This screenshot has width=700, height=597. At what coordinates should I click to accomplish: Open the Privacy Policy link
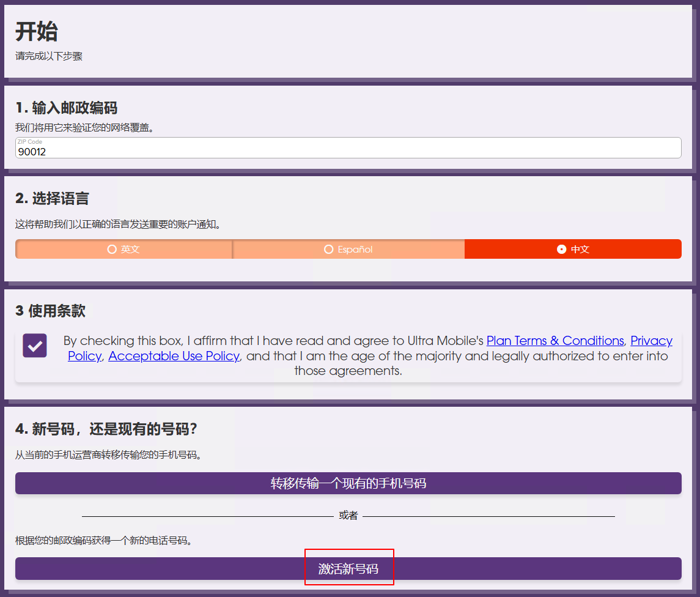[651, 341]
